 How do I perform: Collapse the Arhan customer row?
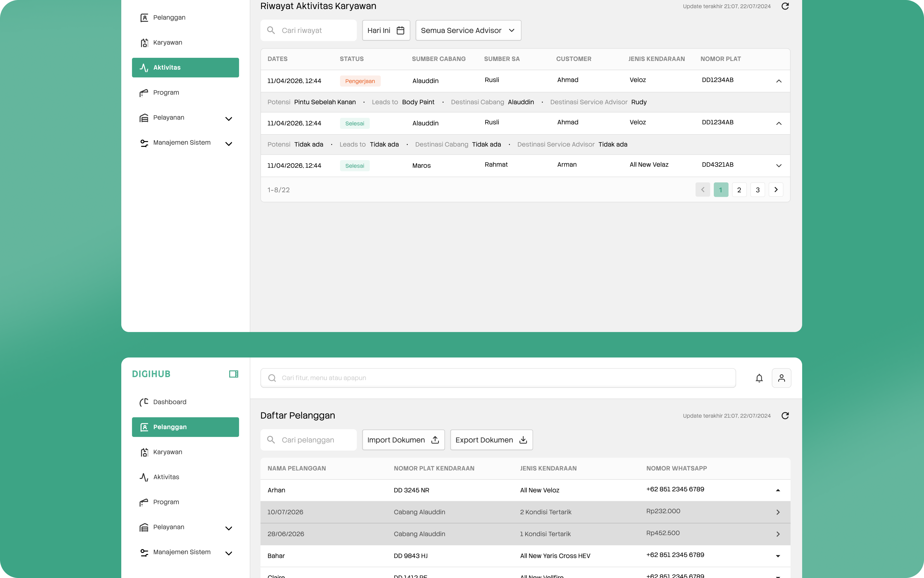click(x=778, y=490)
